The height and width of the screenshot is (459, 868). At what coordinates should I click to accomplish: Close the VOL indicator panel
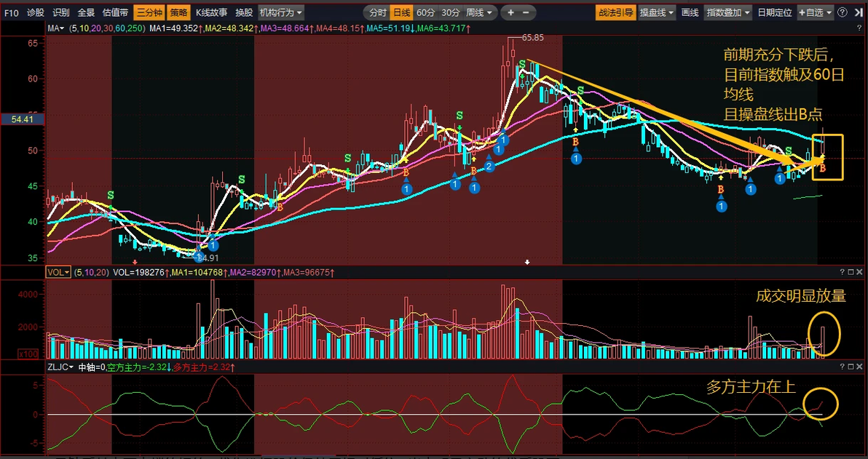[859, 272]
